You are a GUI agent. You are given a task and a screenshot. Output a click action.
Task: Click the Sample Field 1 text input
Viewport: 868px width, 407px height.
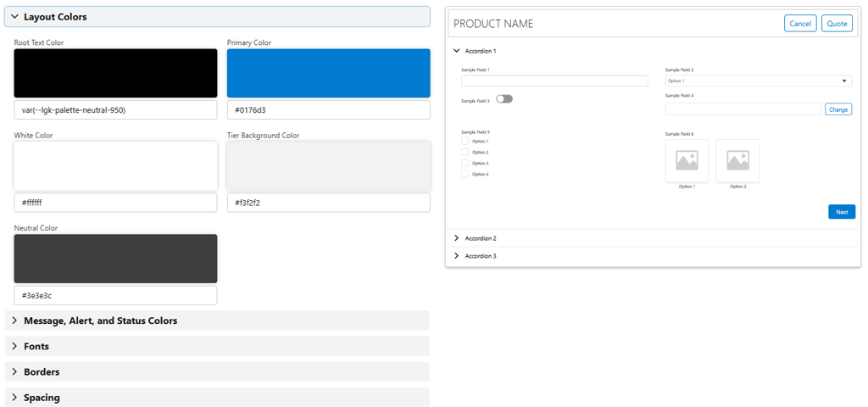(x=554, y=81)
